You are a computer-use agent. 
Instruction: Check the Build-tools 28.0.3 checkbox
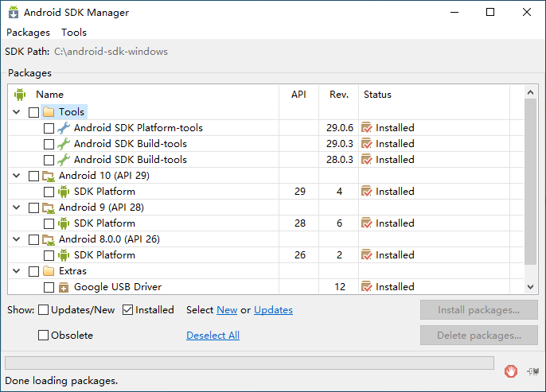coord(49,161)
